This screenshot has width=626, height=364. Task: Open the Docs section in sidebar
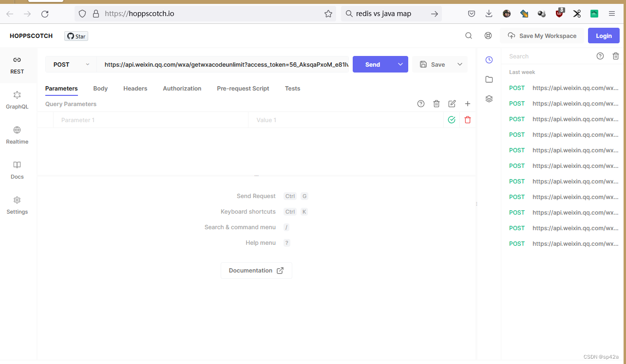(17, 170)
